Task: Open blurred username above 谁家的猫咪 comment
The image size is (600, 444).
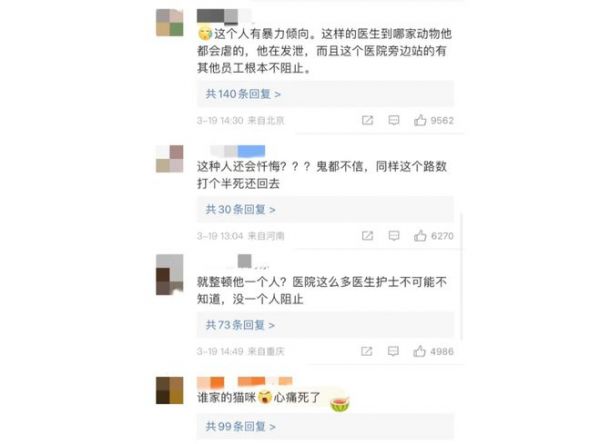Action: pos(245,382)
